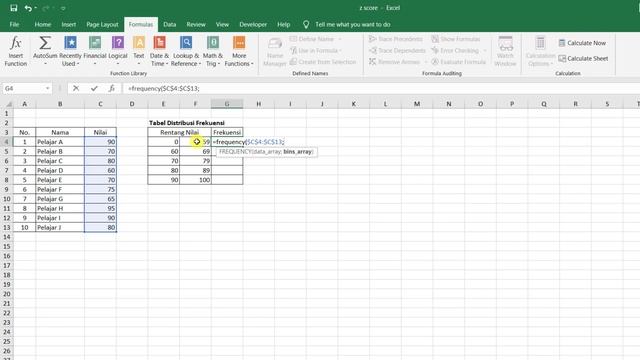Click Remove Arrows
This screenshot has height=360, width=640.
coord(394,62)
